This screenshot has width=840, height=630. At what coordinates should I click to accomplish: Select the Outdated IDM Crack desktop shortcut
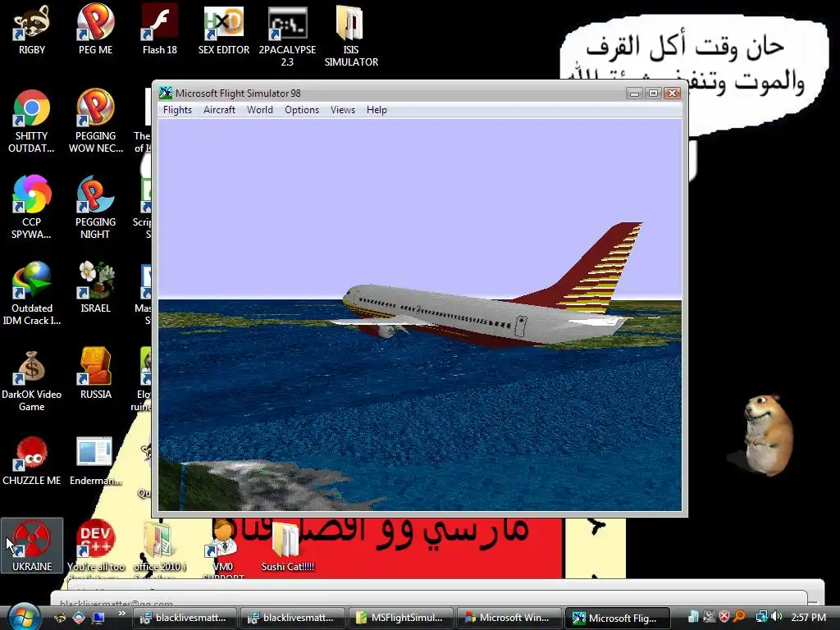[32, 294]
